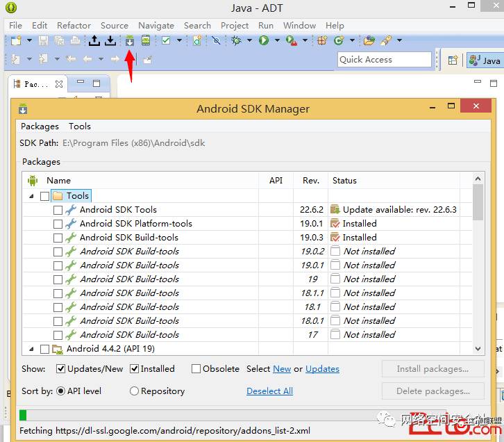The image size is (504, 442).
Task: Enable the Obsolete show filter
Action: click(196, 368)
